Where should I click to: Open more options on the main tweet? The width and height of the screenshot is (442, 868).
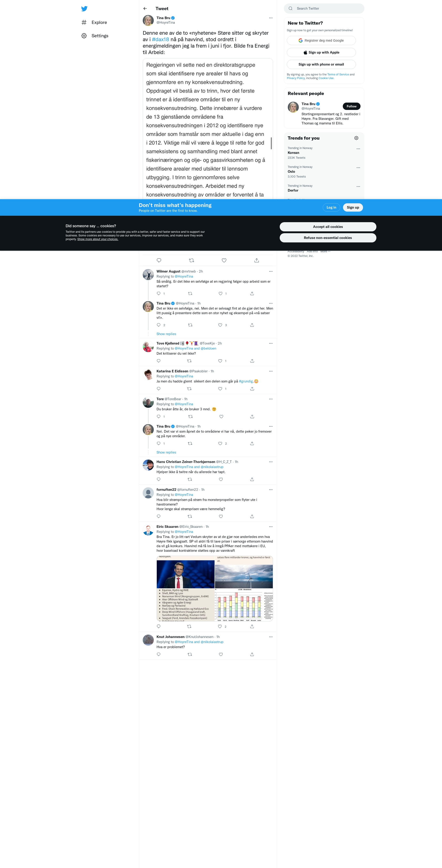[x=271, y=18]
